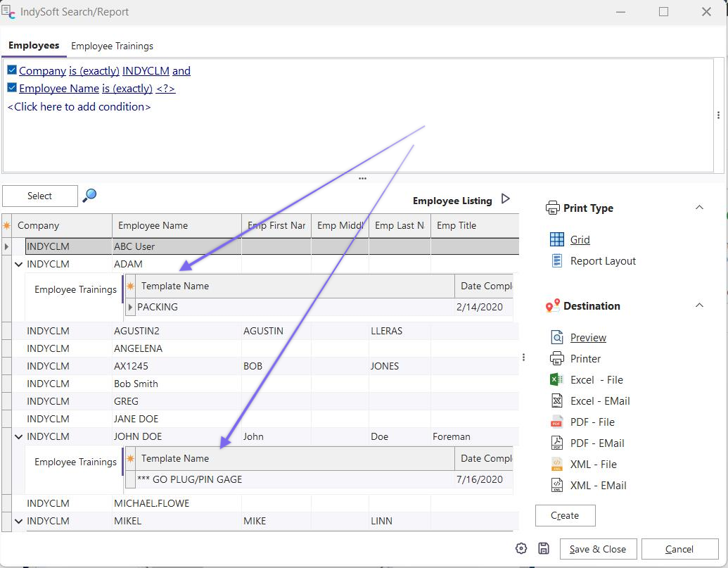Choose the Printer destination icon

pyautogui.click(x=556, y=358)
